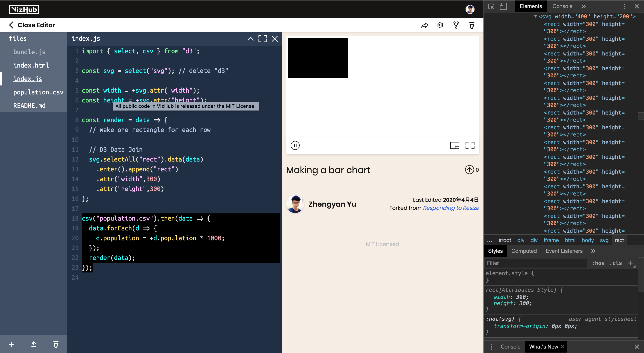Viewport: 644px width, 353px height.
Task: Click the share arrow icon
Action: [425, 25]
